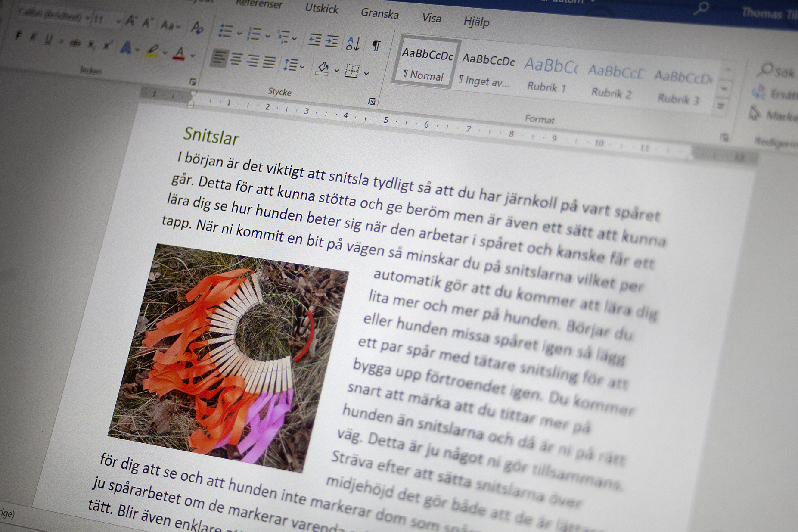Click the Markera select button

point(773,115)
